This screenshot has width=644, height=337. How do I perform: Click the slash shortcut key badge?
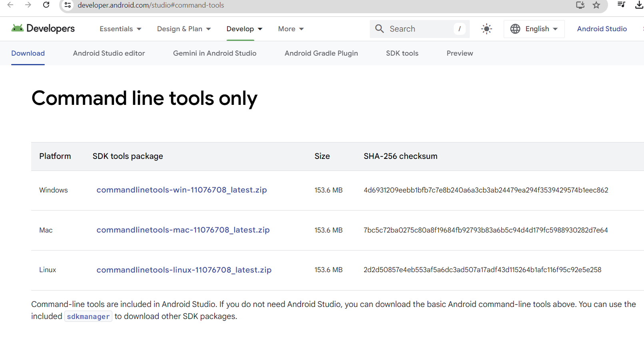click(x=459, y=29)
